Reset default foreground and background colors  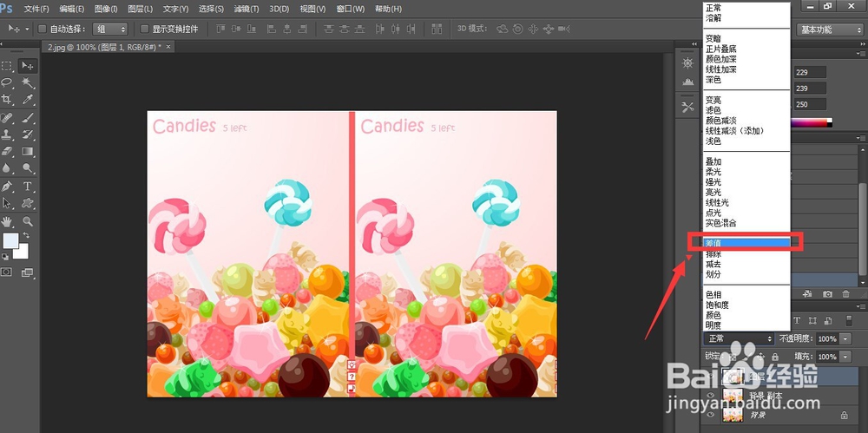pyautogui.click(x=5, y=257)
